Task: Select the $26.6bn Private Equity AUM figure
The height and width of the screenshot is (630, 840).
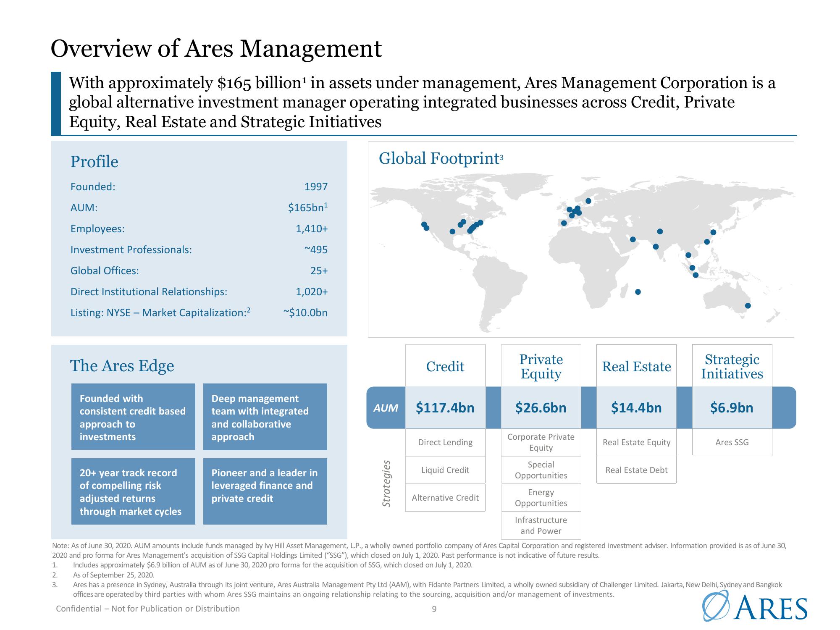Action: pos(541,407)
